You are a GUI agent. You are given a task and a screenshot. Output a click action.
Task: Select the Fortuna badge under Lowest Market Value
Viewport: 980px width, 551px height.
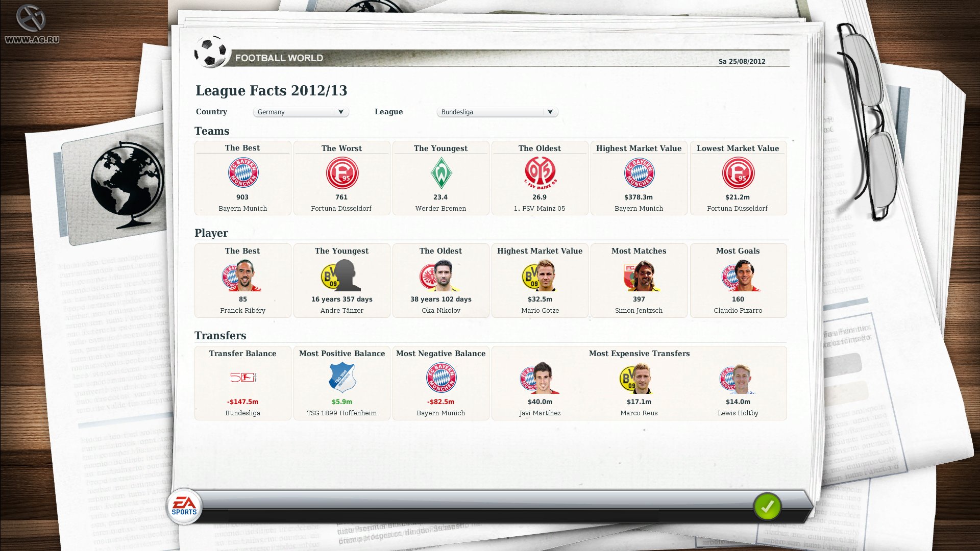tap(738, 173)
